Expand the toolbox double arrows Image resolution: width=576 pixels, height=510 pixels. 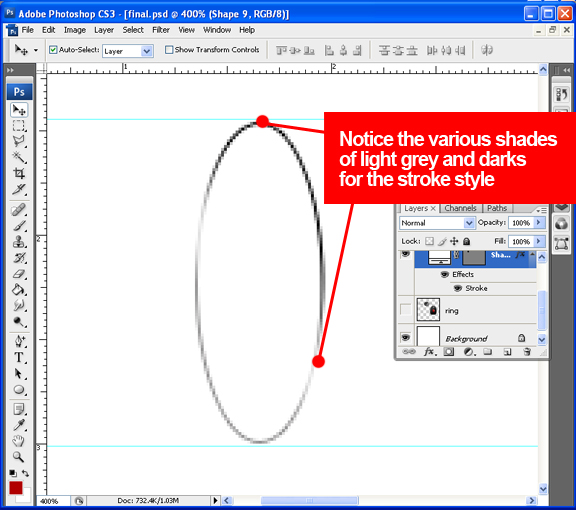(10, 70)
